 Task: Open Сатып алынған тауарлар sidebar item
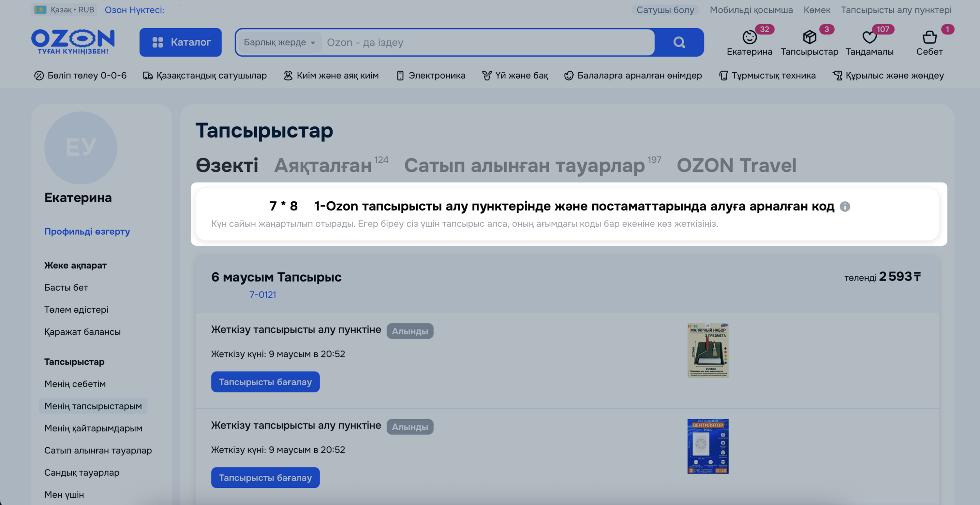pos(98,450)
